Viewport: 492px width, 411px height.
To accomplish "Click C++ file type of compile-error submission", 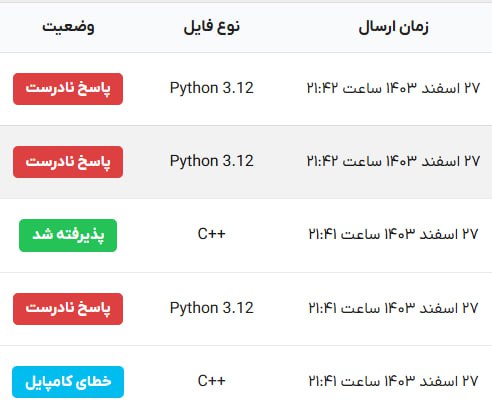I will (x=212, y=381).
